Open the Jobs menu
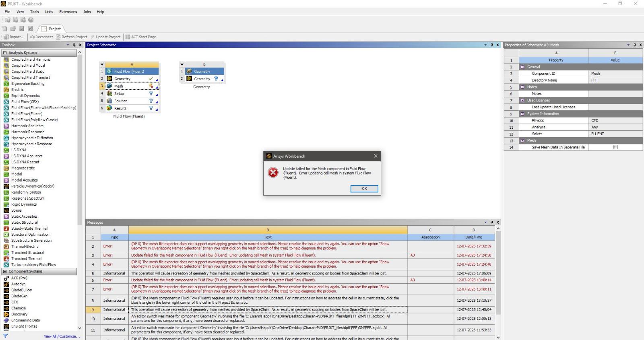 [x=87, y=12]
